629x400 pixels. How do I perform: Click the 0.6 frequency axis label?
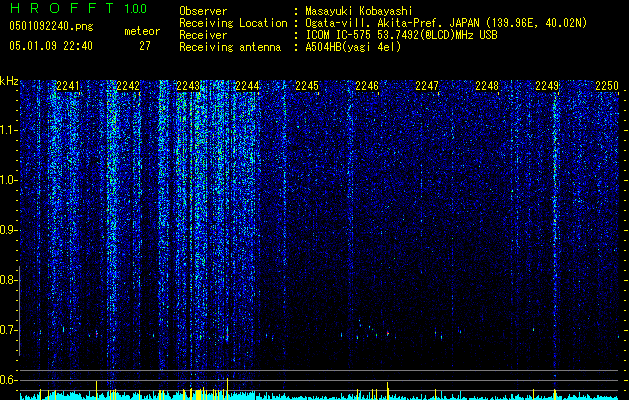(9, 380)
